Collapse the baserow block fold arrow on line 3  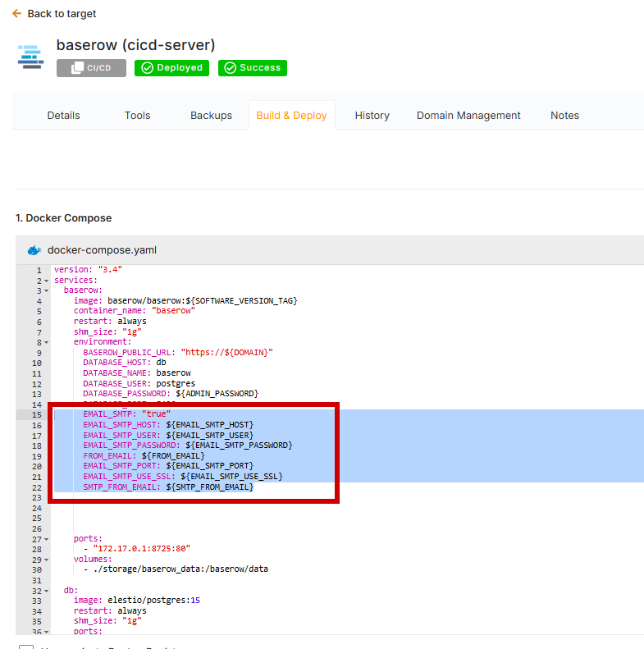coord(47,291)
